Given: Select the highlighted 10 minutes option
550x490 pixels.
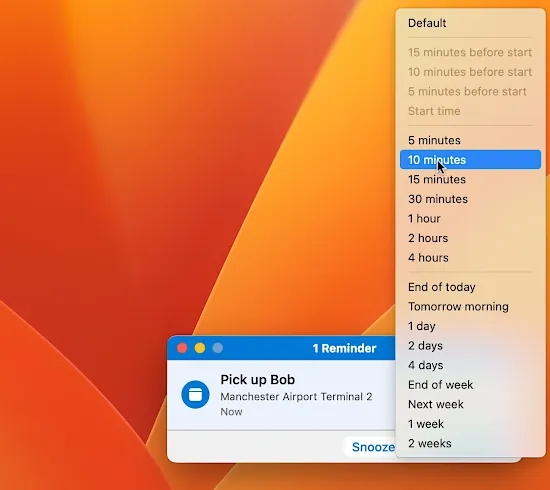Looking at the screenshot, I should 470,160.
